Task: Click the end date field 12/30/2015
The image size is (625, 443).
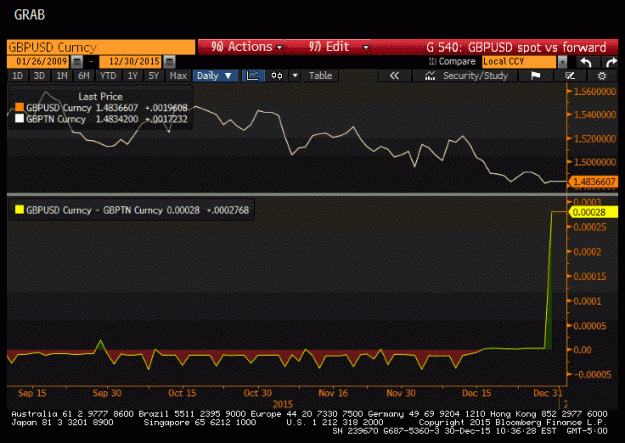Action: tap(131, 62)
